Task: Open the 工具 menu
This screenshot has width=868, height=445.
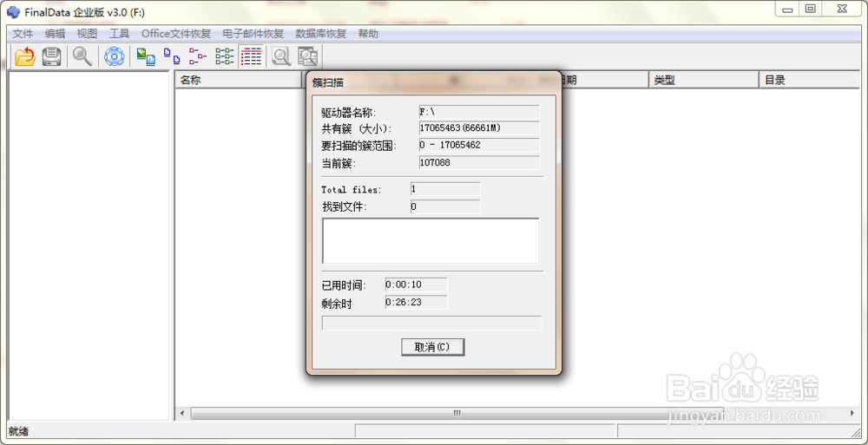Action: click(x=119, y=34)
